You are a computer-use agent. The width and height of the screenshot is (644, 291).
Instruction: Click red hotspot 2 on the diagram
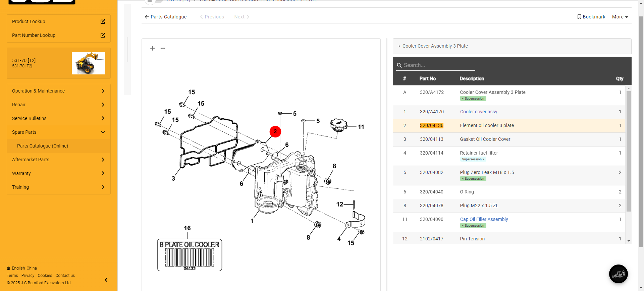(275, 131)
